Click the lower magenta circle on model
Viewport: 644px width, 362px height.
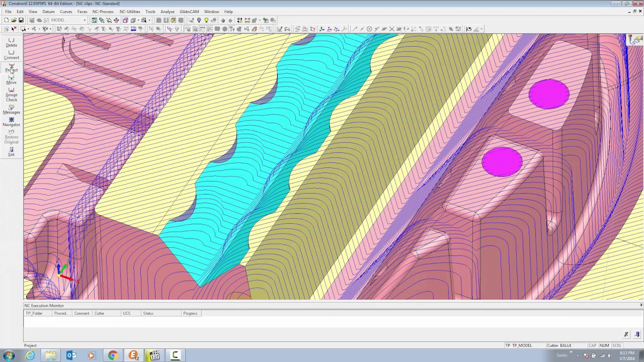(502, 162)
